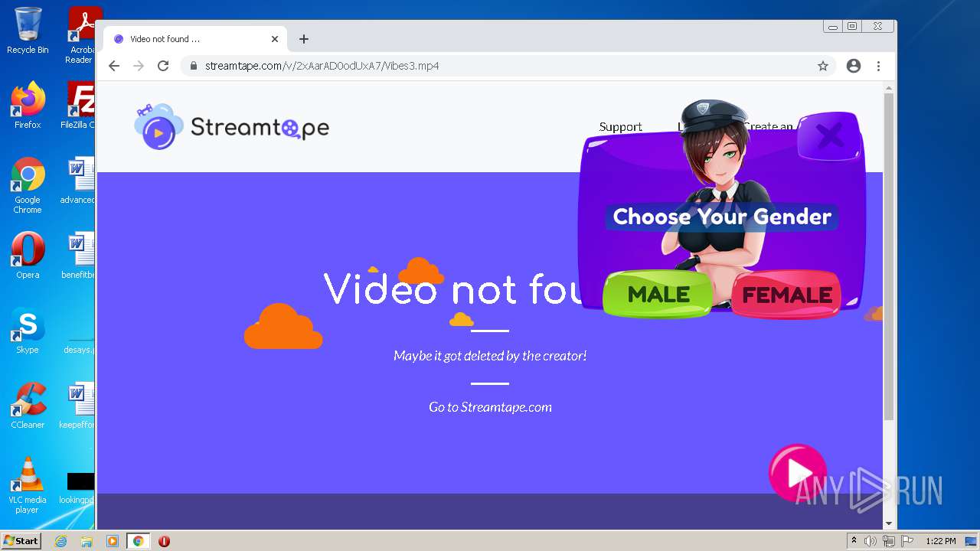Image resolution: width=980 pixels, height=551 pixels.
Task: Click Chrome forward navigation arrow
Action: (x=139, y=66)
